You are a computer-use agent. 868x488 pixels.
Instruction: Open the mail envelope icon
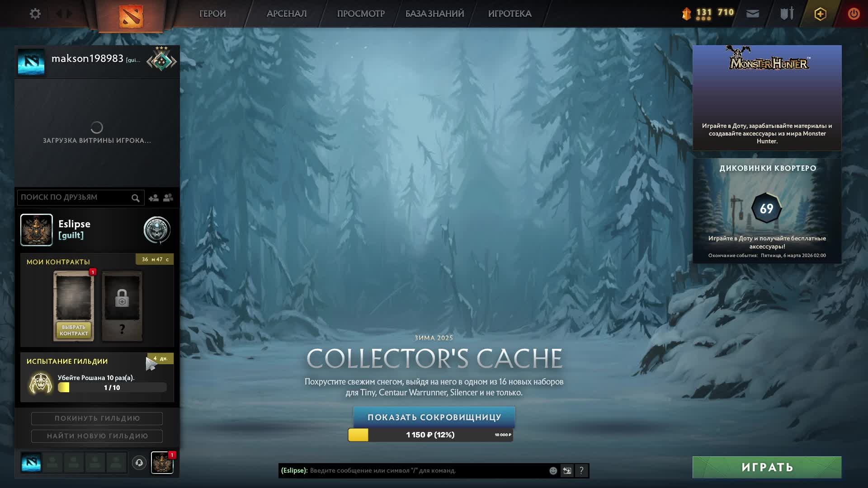coord(753,14)
